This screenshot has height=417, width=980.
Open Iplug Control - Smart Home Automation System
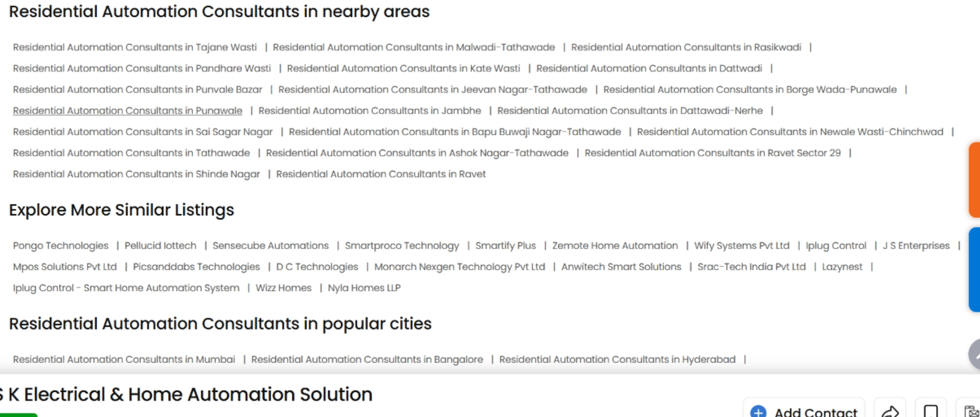click(x=126, y=288)
